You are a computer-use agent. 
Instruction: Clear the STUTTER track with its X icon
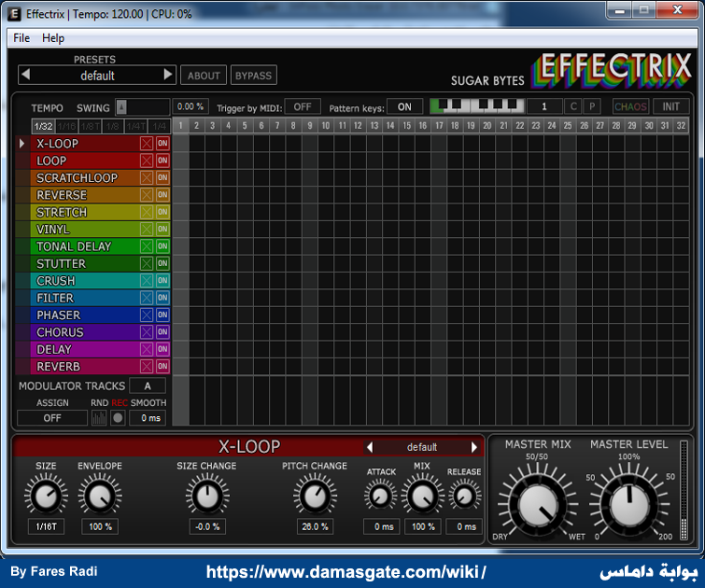point(147,263)
